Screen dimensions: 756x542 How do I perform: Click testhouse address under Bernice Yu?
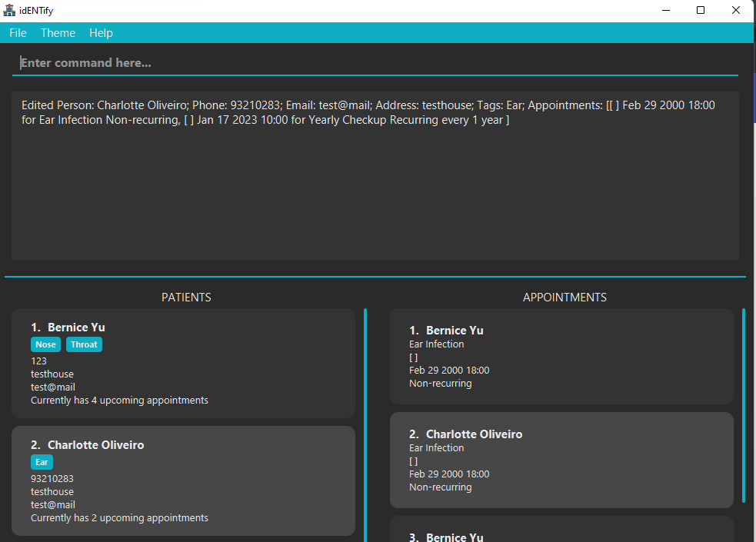(52, 374)
